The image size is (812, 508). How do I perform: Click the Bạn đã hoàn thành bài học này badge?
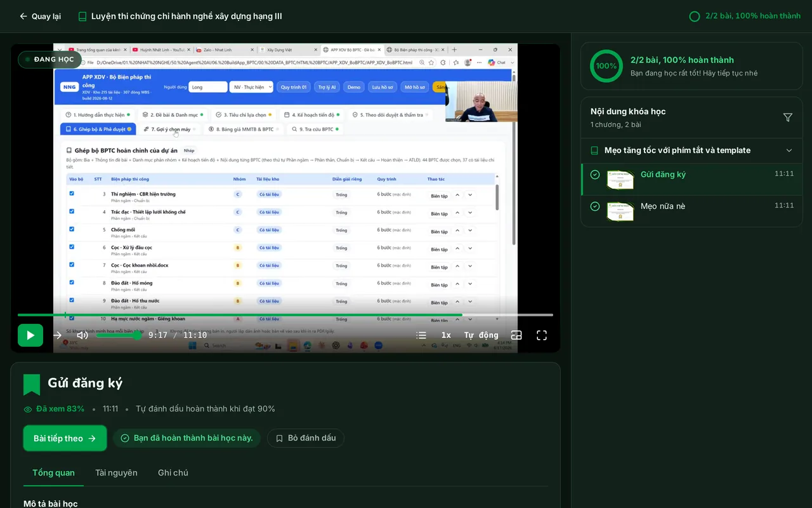[x=187, y=438]
